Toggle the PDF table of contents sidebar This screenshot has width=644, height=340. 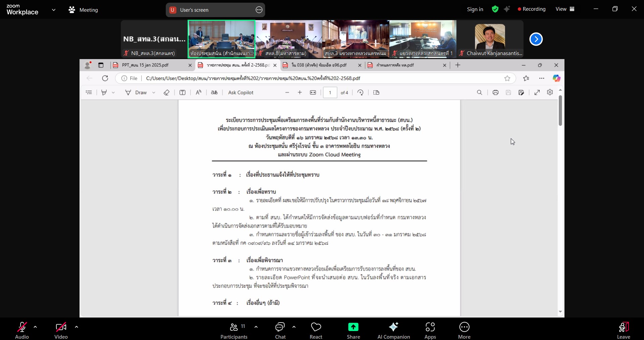point(89,93)
